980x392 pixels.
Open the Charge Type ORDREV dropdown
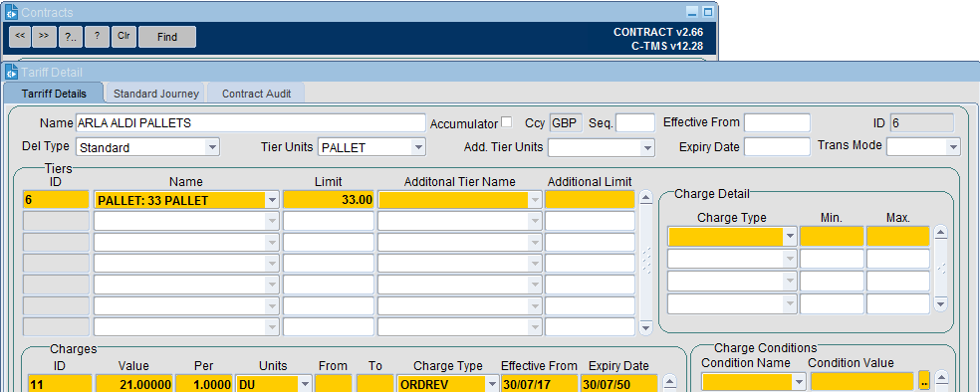pyautogui.click(x=492, y=384)
